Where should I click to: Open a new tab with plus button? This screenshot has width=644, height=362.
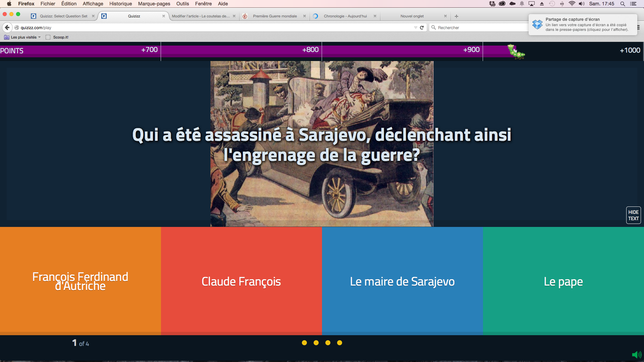pos(457,16)
